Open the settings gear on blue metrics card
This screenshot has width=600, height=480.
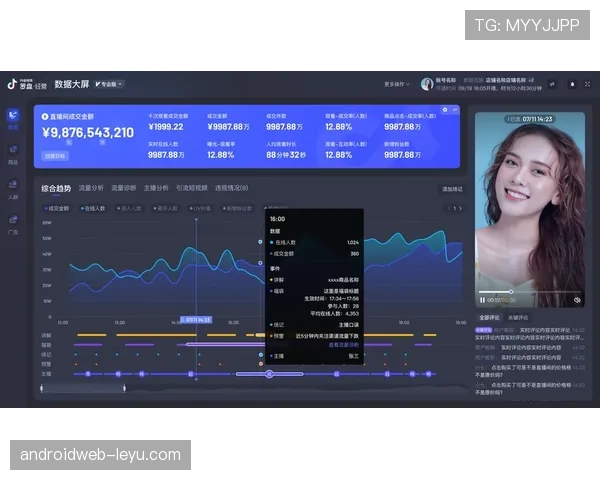click(445, 110)
